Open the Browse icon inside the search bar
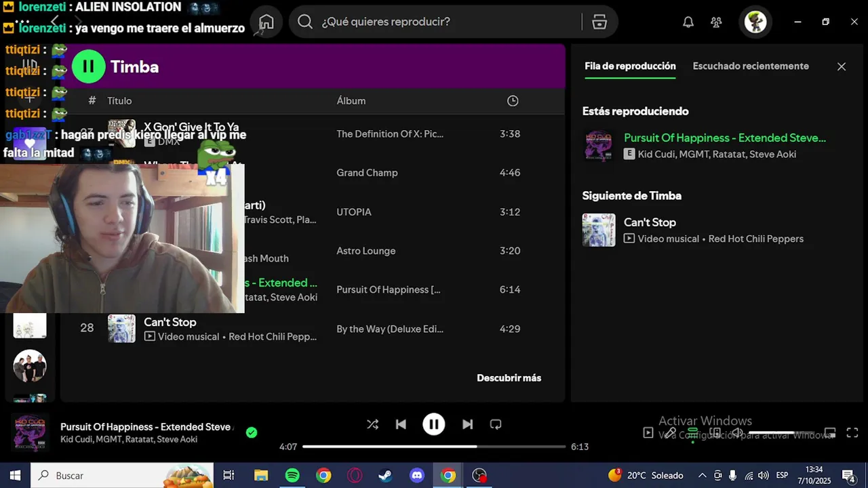 point(599,22)
